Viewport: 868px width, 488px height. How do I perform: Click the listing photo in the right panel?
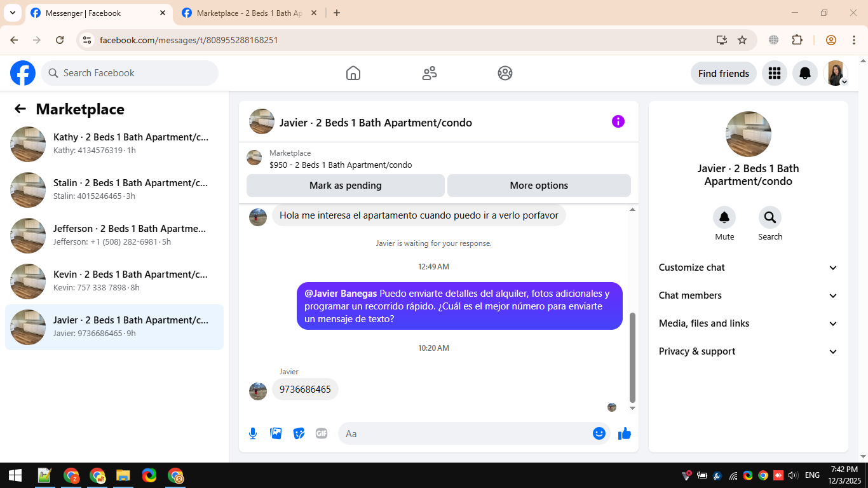tap(749, 134)
